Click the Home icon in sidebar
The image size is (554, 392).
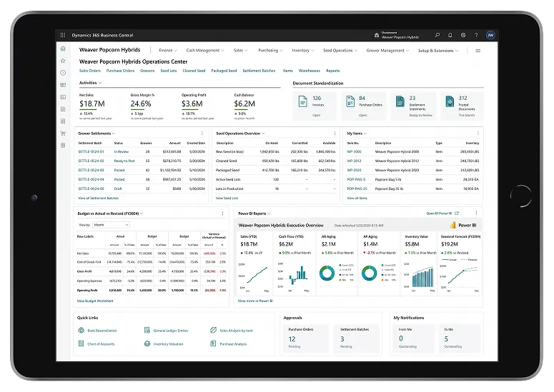[x=63, y=49]
